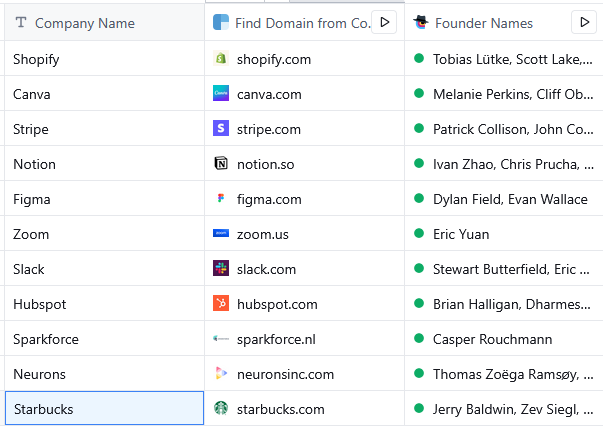Image resolution: width=603 pixels, height=428 pixels.
Task: Click the green status dot for Casper Rouchmann
Action: [x=419, y=338]
